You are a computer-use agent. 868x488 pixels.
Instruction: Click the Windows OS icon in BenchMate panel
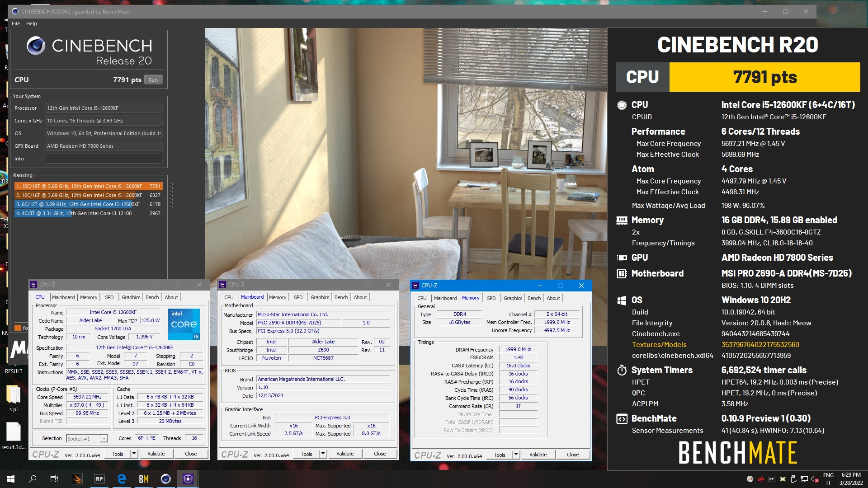point(622,300)
